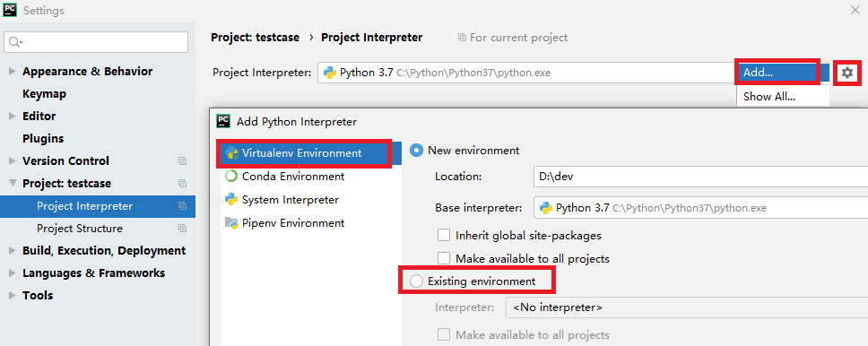Screen dimensions: 868x346
Task: Open Keymap settings page
Action: pyautogui.click(x=44, y=93)
